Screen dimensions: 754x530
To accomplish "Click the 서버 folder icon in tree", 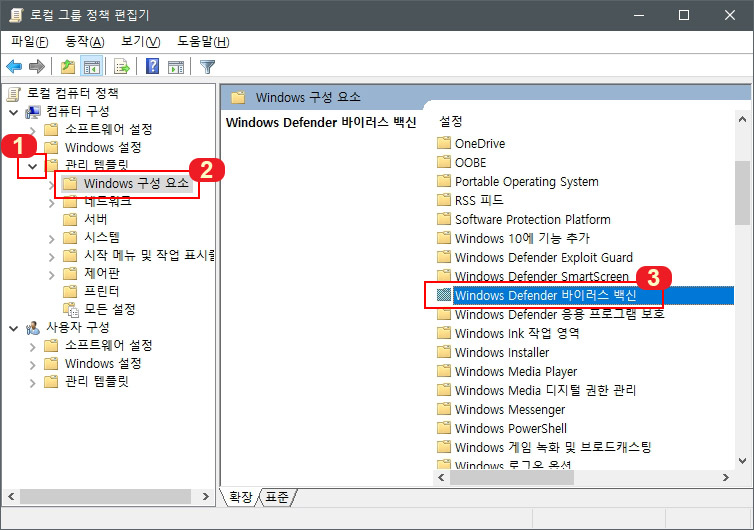I will 70,219.
